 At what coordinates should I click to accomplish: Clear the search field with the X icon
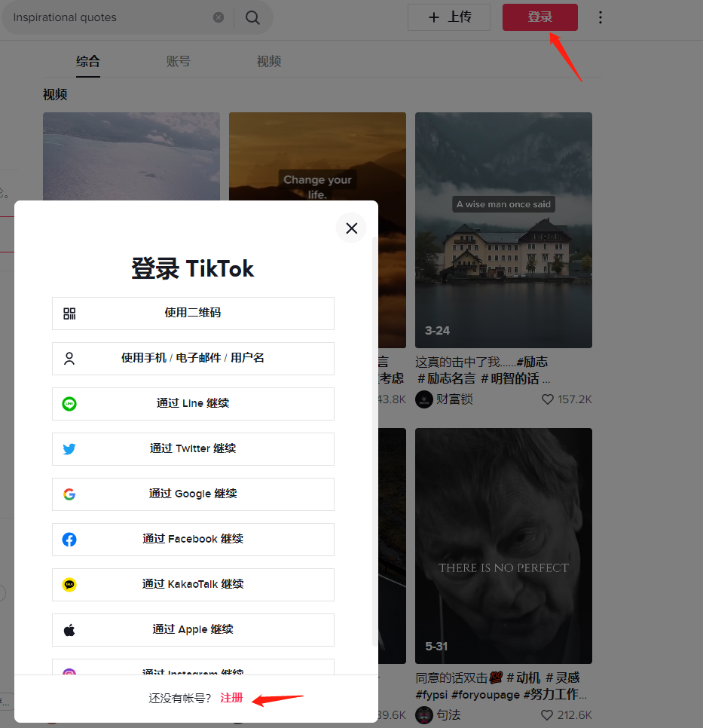tap(219, 17)
